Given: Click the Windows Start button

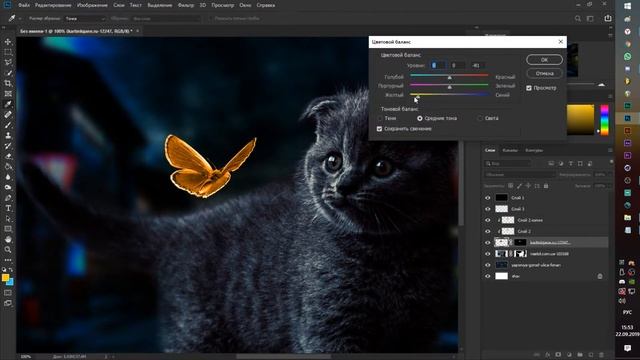Looking at the screenshot, I should [x=627, y=6].
